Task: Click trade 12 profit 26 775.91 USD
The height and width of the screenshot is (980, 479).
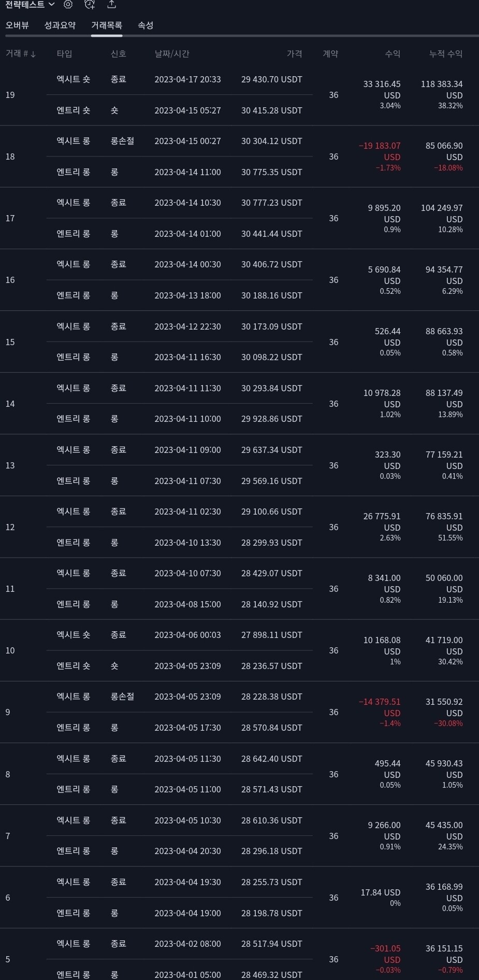Action: coord(382,517)
